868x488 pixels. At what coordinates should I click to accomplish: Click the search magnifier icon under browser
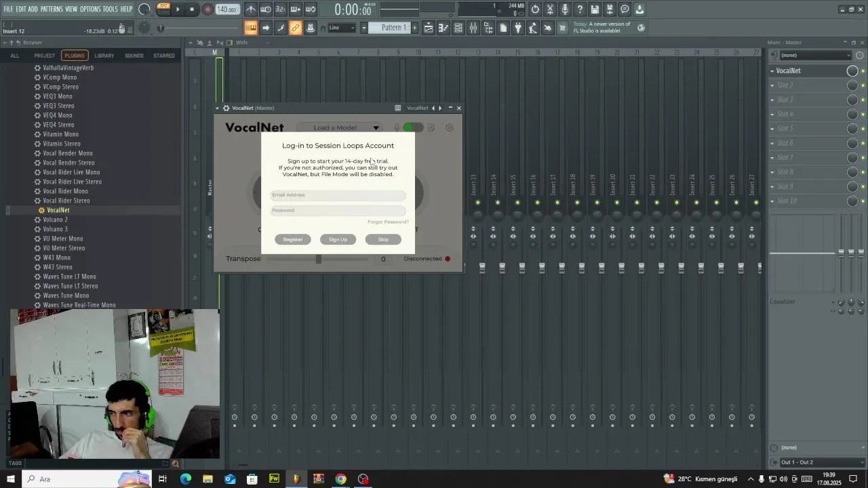pos(176,464)
